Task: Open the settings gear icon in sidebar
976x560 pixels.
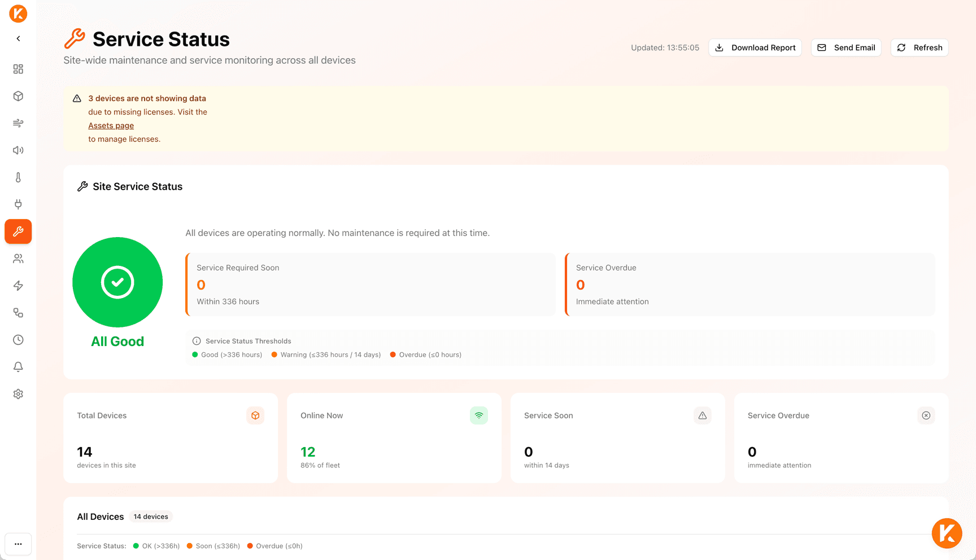Action: (18, 394)
